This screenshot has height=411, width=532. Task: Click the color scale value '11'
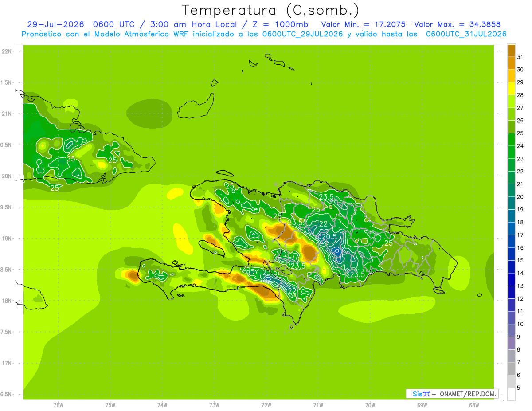520,311
